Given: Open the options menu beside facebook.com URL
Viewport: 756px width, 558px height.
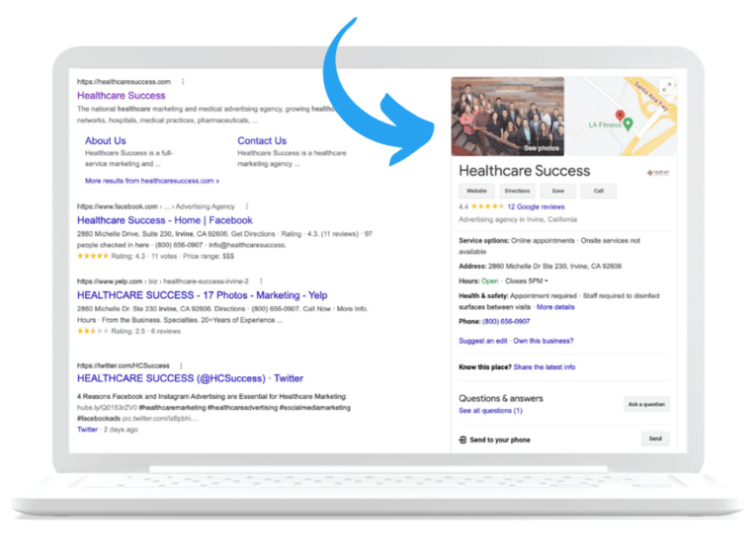Looking at the screenshot, I should pyautogui.click(x=247, y=206).
